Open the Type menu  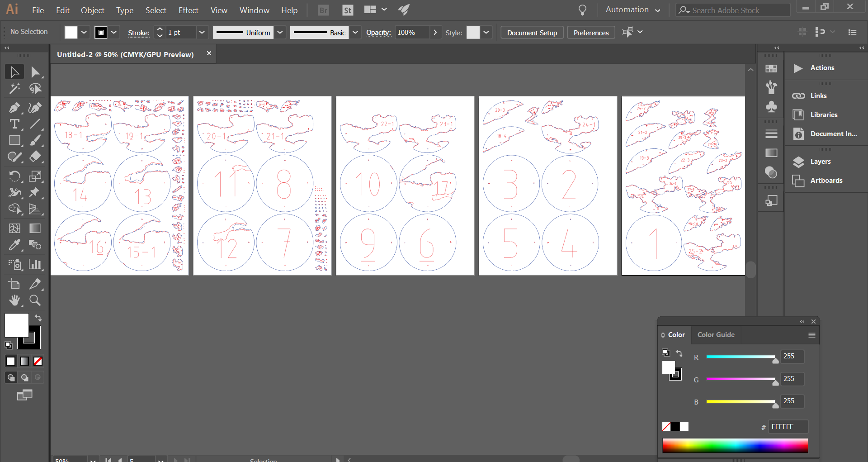125,10
